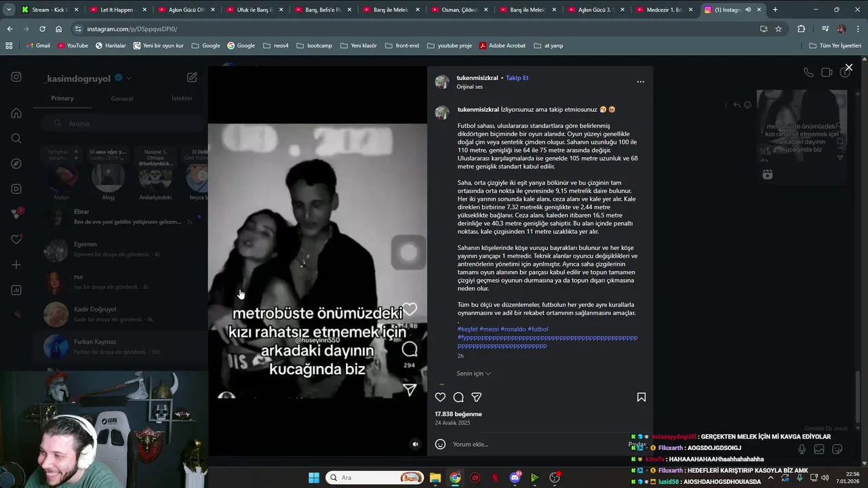This screenshot has height=488, width=868.
Task: Open Tüm Yer İşaretleri folder
Action: (835, 45)
